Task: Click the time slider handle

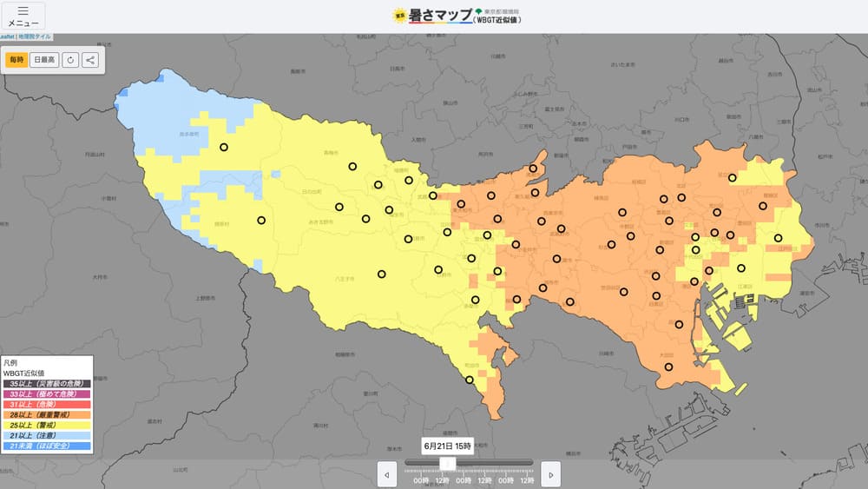Action: [448, 463]
